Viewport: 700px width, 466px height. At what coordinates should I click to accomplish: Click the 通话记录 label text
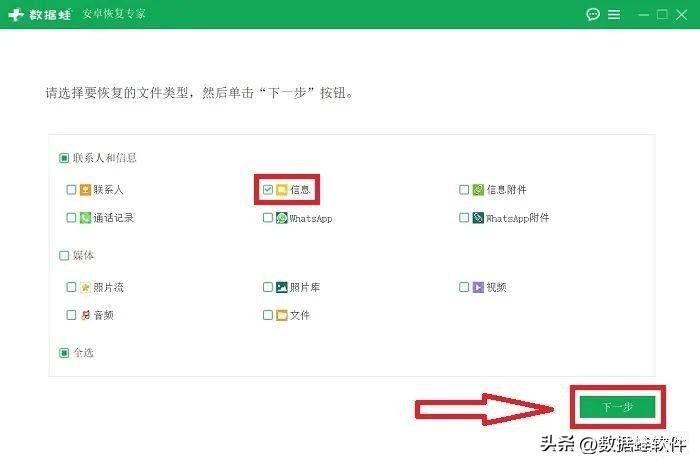(114, 218)
